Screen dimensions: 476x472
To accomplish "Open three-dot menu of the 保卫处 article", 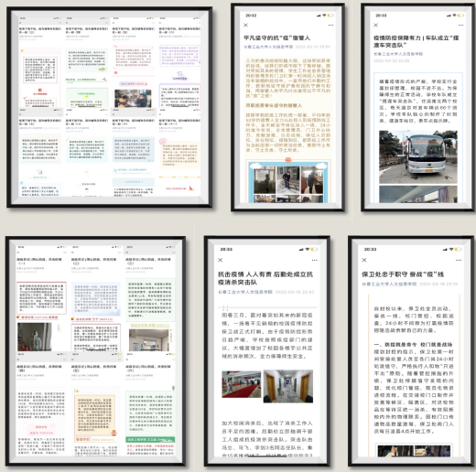I will click(x=459, y=260).
